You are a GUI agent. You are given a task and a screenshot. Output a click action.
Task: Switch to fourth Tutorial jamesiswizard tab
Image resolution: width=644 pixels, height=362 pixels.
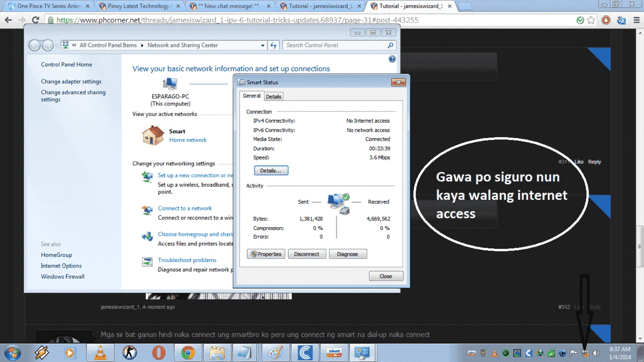pos(320,6)
